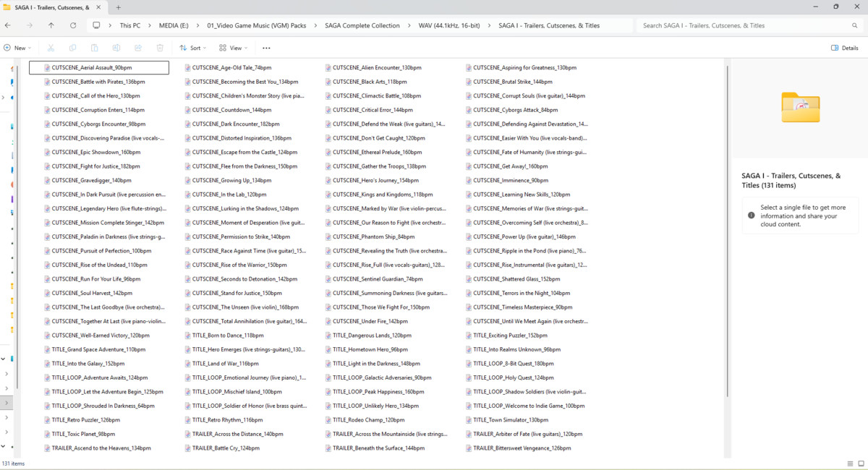868x470 pixels.
Task: Open the See more ellipsis menu
Action: (266, 48)
